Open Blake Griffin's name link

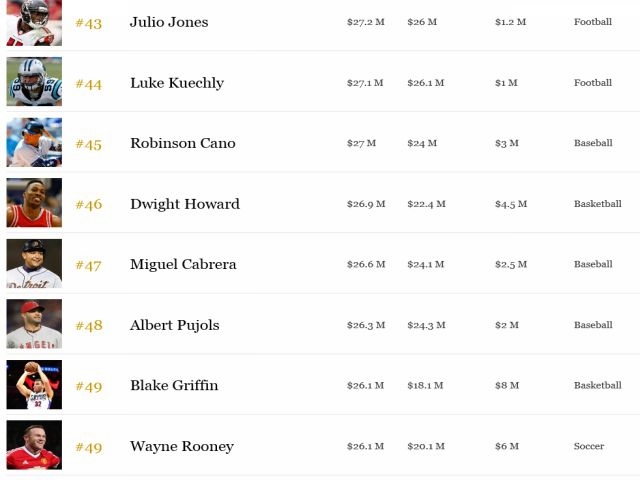click(x=174, y=385)
